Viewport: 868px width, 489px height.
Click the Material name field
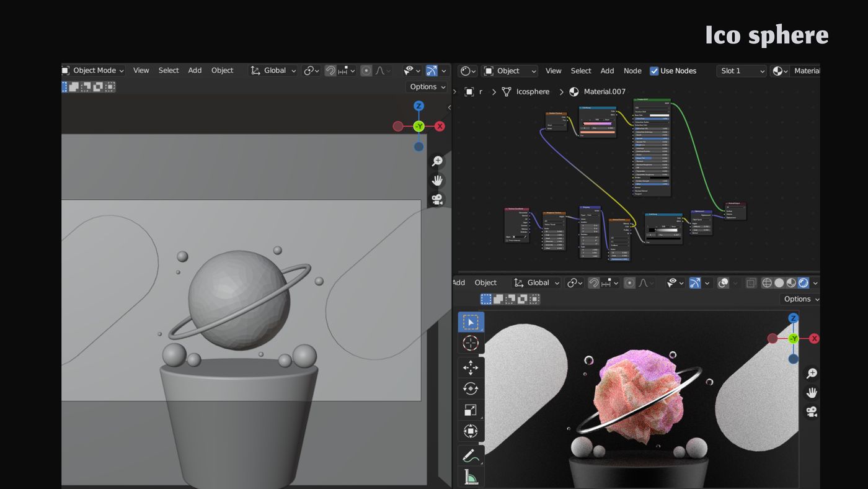pyautogui.click(x=805, y=71)
